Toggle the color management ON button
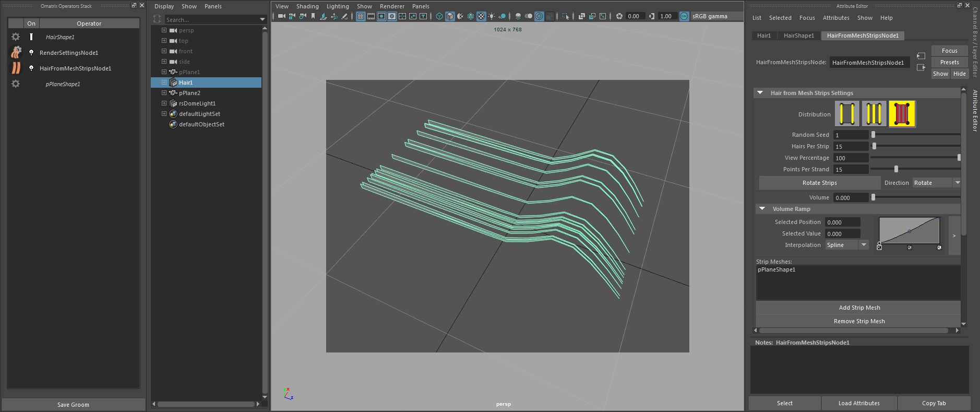The image size is (980, 412). [x=684, y=16]
